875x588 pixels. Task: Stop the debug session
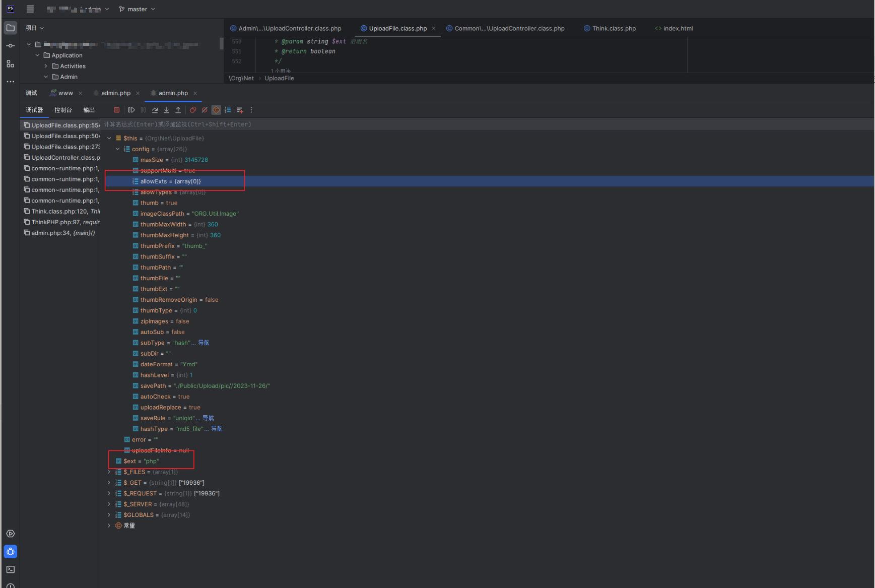click(x=117, y=110)
